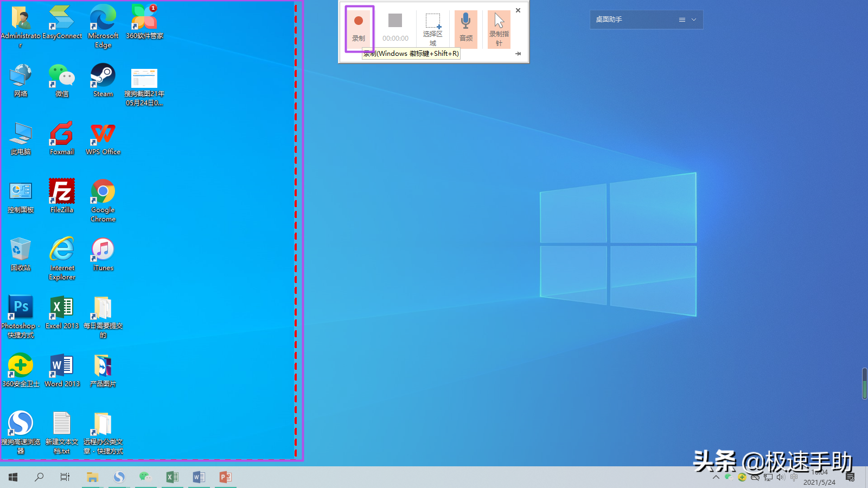Expand the 桌面助手 widget chevron
Screen dimensions: 868x488
[694, 20]
